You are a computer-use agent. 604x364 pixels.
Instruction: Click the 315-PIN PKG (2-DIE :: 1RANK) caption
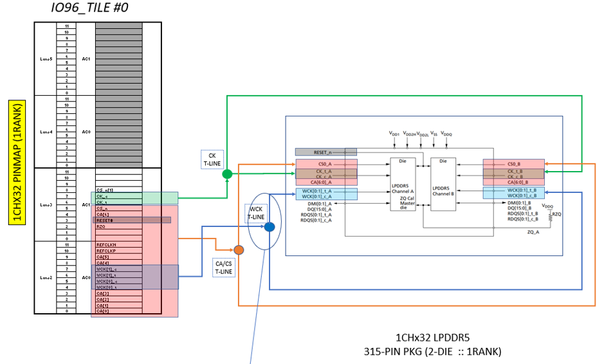433,351
